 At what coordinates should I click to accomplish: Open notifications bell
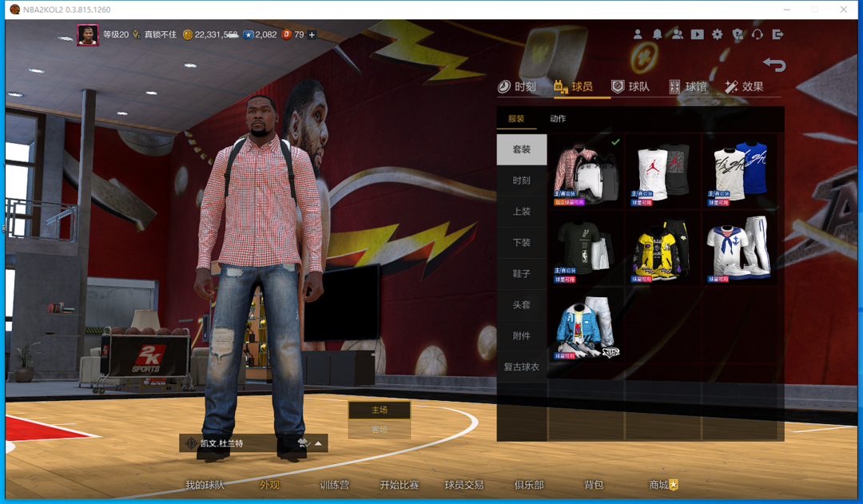[x=657, y=34]
